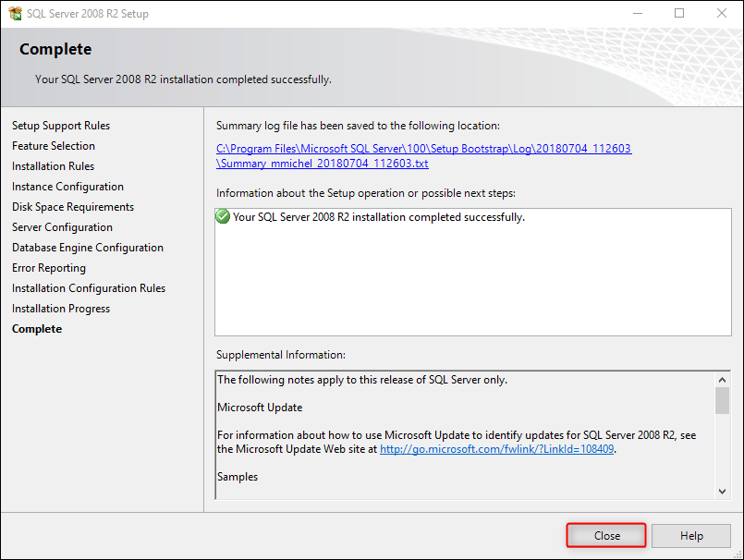Maximize the Setup window
Image resolution: width=744 pixels, height=560 pixels.
pyautogui.click(x=679, y=13)
